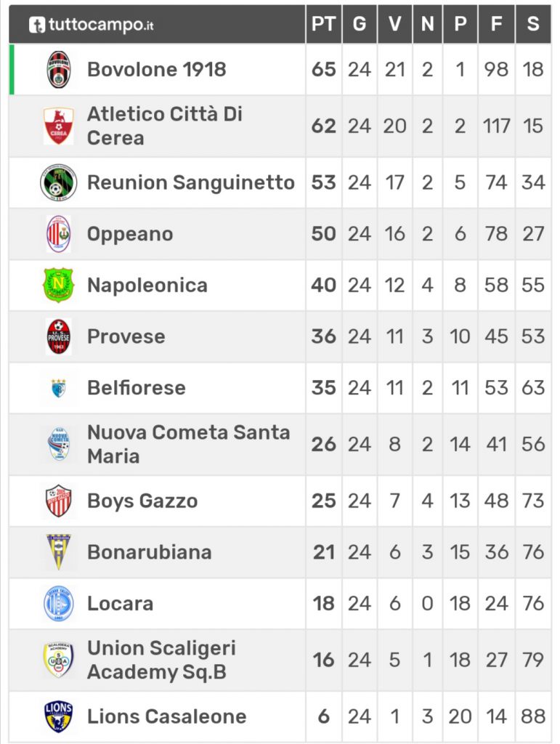The width and height of the screenshot is (560, 744).
Task: Click the tuttocampo.it header logo
Action: coord(92,25)
